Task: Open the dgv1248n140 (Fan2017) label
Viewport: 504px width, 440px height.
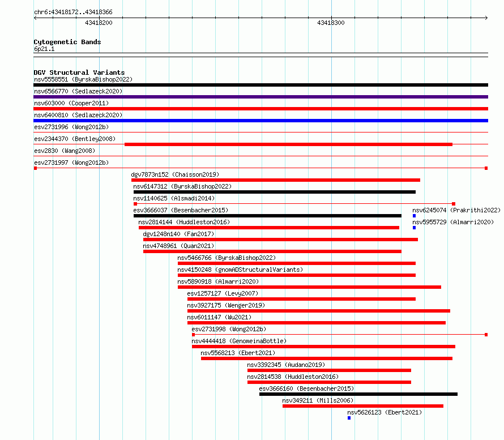Action: pyautogui.click(x=178, y=234)
